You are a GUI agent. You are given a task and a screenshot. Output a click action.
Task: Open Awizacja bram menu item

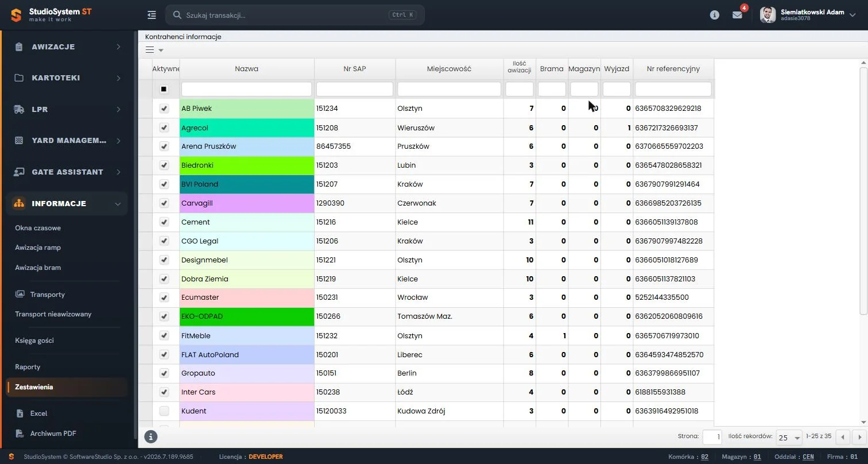click(38, 268)
